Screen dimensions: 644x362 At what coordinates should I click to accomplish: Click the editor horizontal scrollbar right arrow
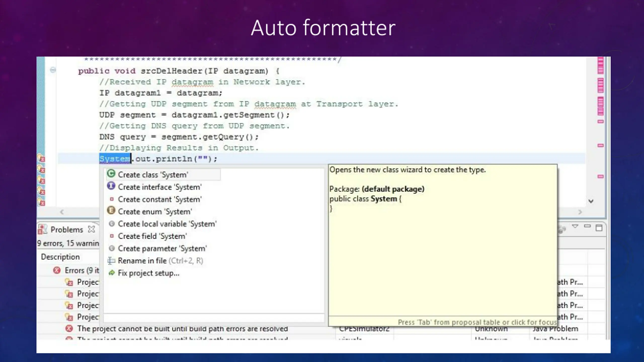(580, 212)
